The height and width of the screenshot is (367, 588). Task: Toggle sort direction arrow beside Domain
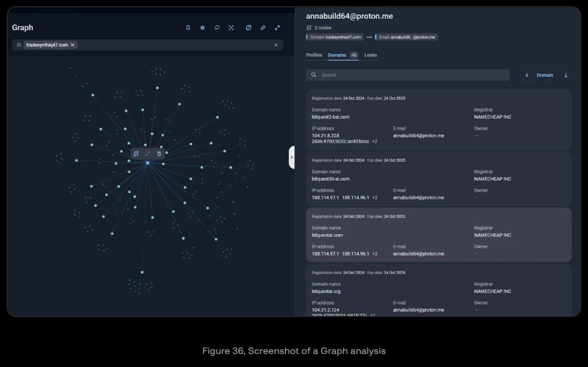click(527, 75)
